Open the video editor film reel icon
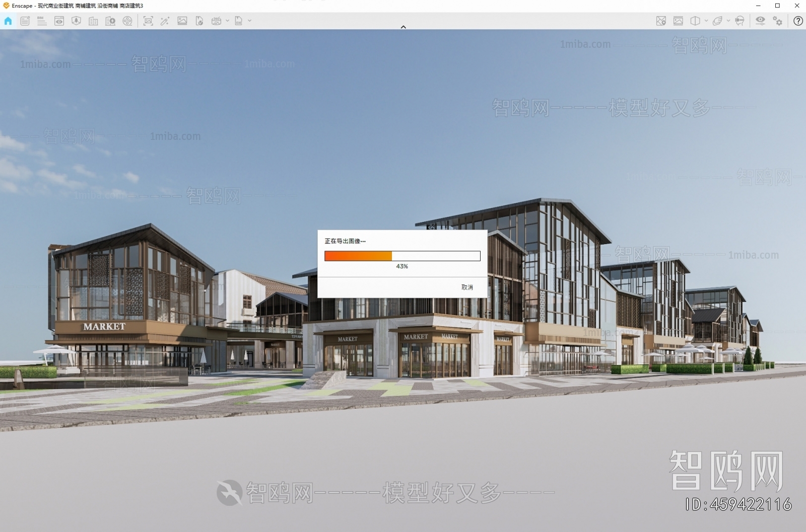The image size is (806, 532). 127,21
